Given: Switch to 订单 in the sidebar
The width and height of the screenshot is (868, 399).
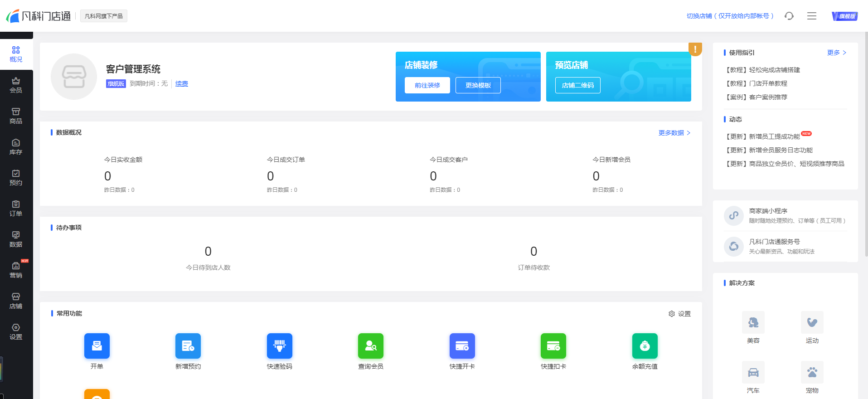Looking at the screenshot, I should click(16, 209).
